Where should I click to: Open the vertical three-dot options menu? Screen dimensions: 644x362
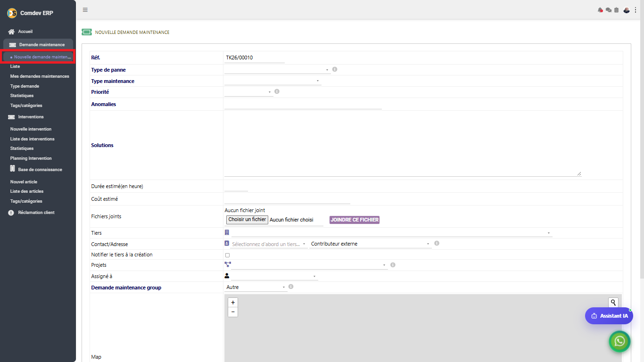click(635, 10)
